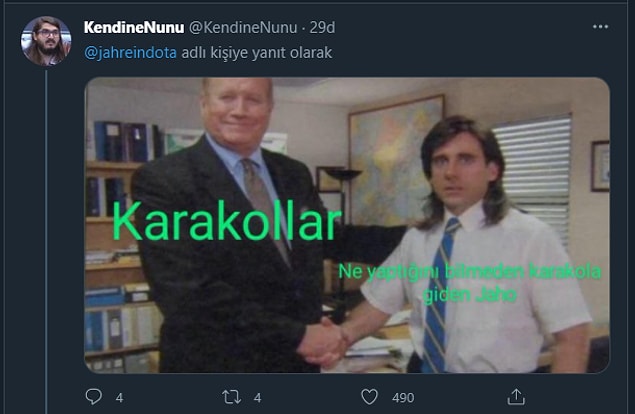Select the 490 likes count
This screenshot has height=414, width=635.
coord(403,398)
